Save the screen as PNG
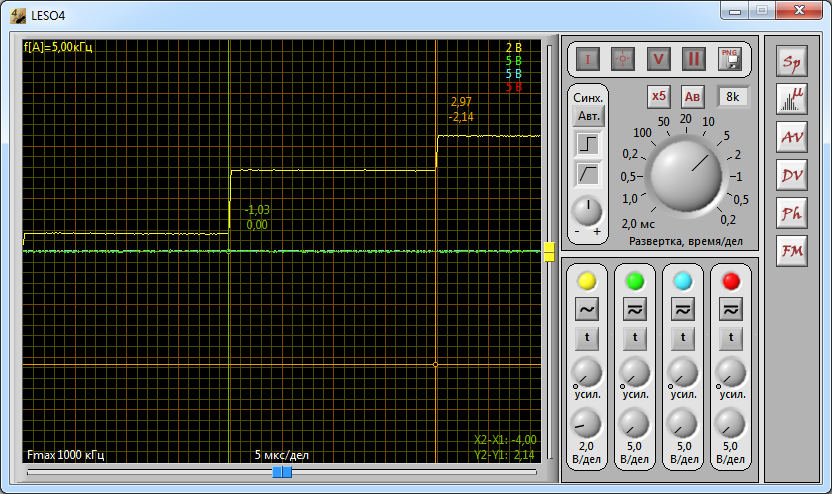 [x=730, y=59]
